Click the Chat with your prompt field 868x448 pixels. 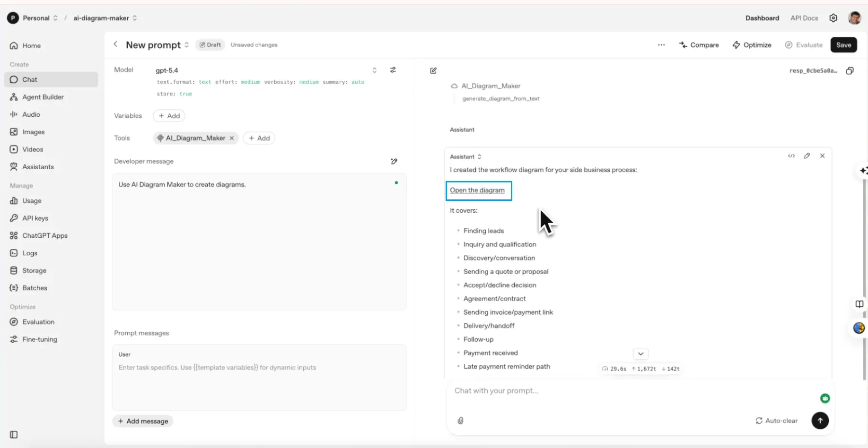pyautogui.click(x=629, y=391)
